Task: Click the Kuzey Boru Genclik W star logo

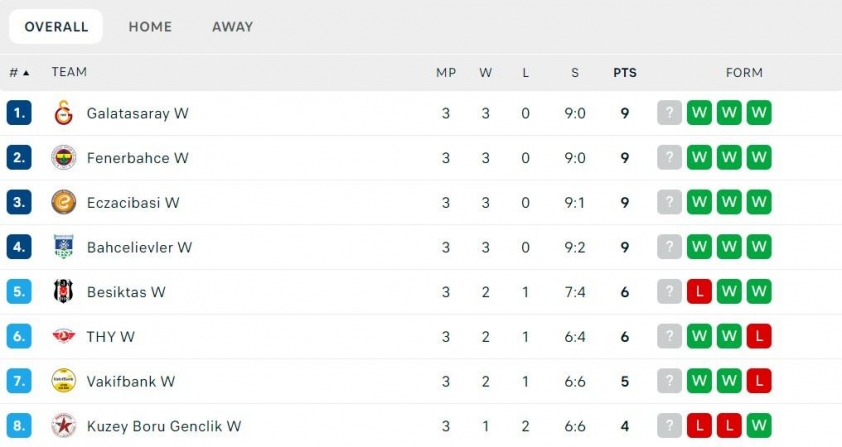Action: pyautogui.click(x=63, y=426)
